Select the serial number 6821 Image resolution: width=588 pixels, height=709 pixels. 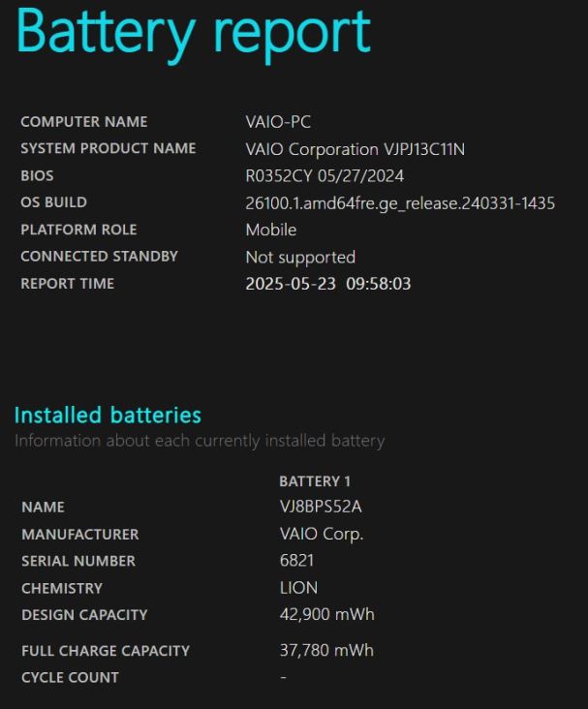[296, 560]
